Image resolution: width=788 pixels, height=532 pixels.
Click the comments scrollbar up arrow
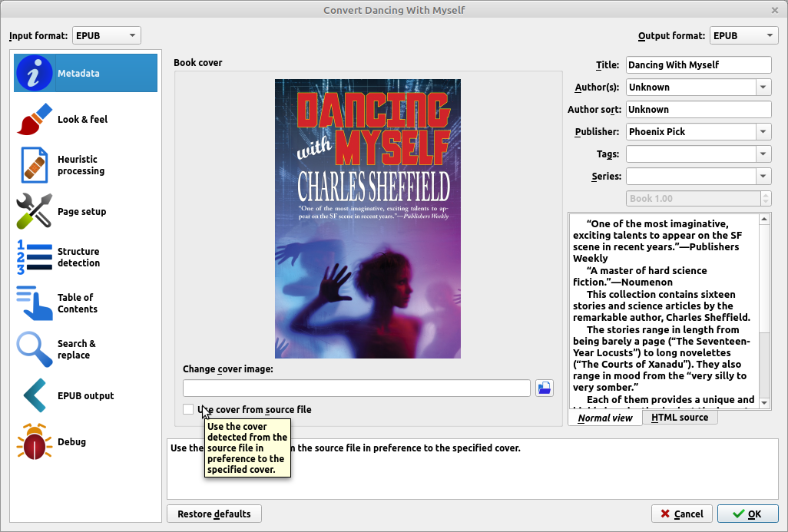click(x=764, y=219)
